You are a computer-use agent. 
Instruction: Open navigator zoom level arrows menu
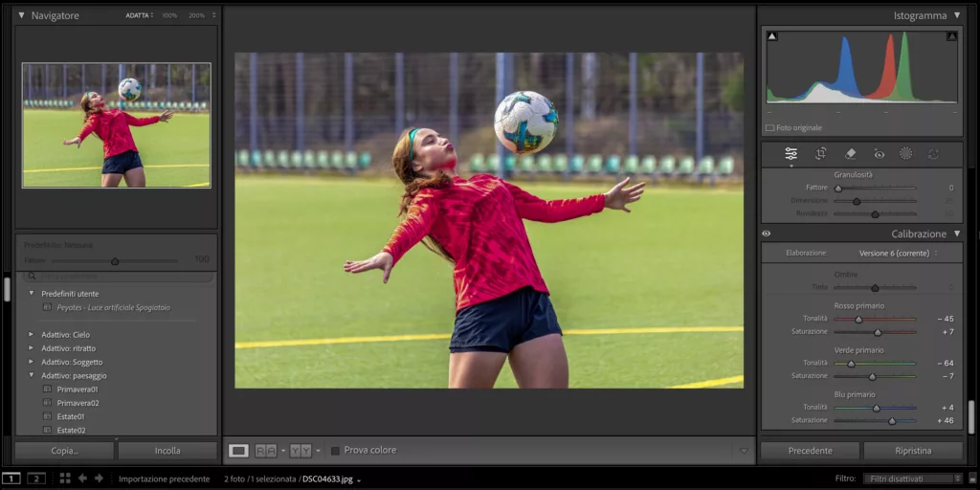click(x=213, y=15)
